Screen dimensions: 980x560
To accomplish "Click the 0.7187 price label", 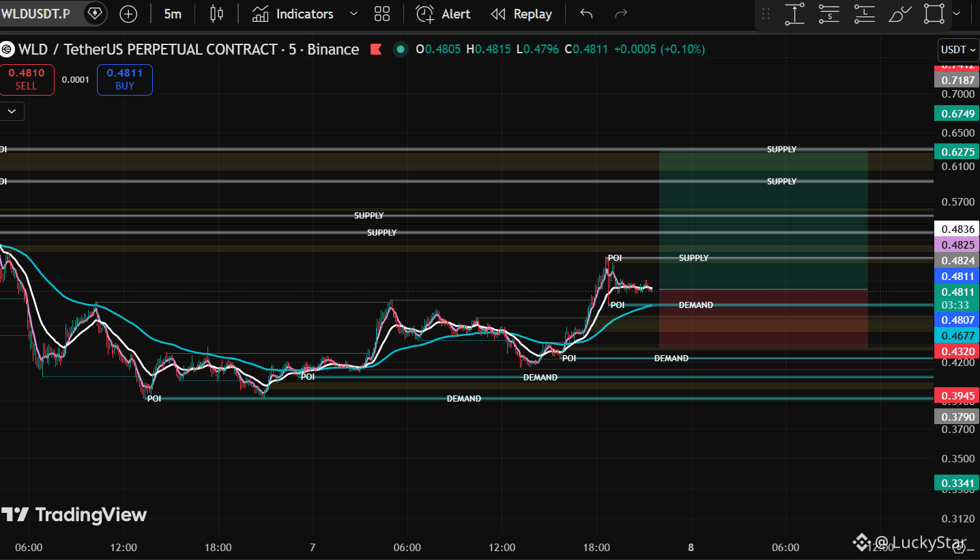I will click(957, 81).
